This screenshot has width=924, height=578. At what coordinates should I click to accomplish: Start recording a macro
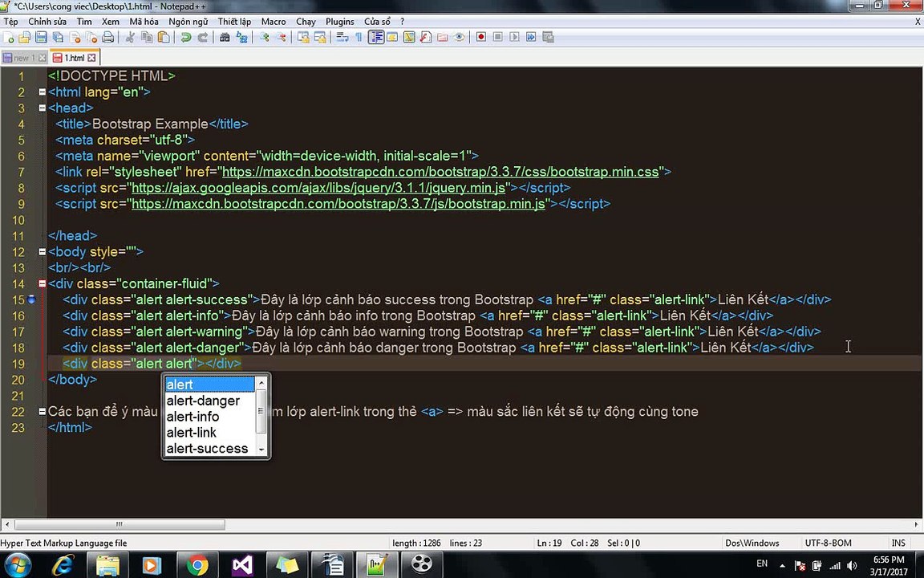click(x=481, y=37)
